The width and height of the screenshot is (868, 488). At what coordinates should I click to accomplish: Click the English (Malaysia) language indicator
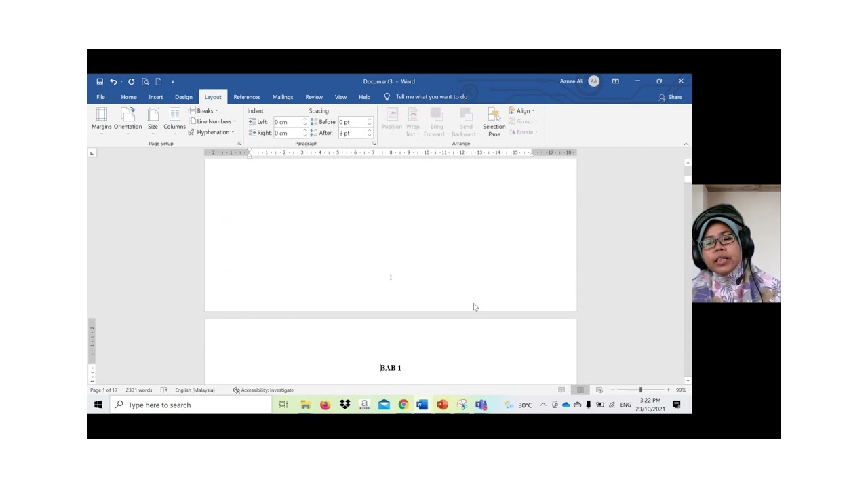tap(195, 390)
